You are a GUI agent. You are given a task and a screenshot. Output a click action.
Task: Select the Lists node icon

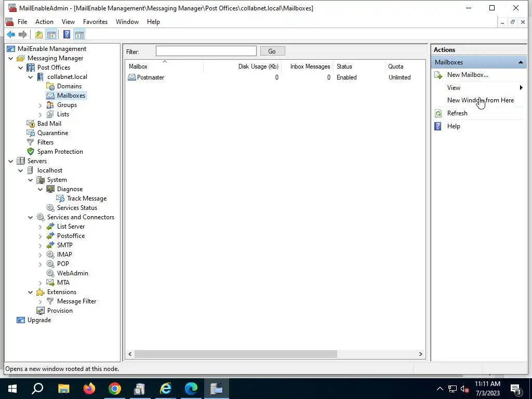coord(50,114)
